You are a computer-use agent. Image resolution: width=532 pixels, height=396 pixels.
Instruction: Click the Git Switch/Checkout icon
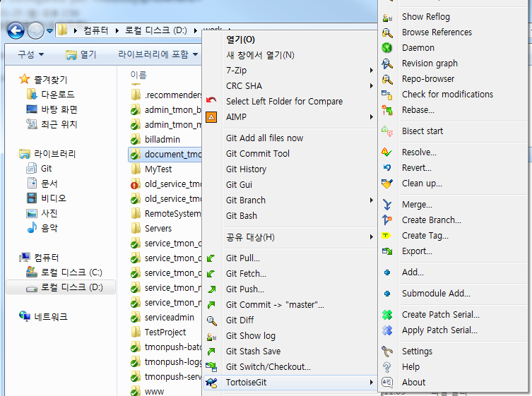pos(211,367)
